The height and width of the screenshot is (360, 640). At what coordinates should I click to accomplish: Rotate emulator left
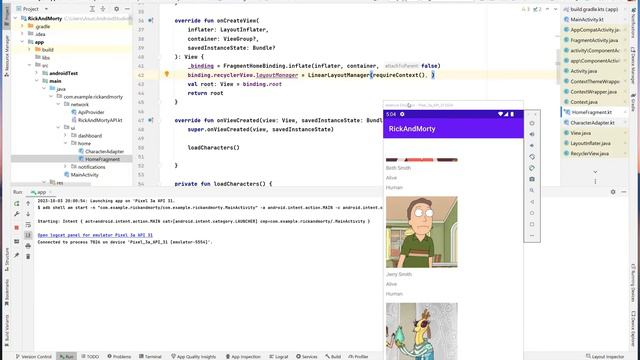tap(532, 157)
